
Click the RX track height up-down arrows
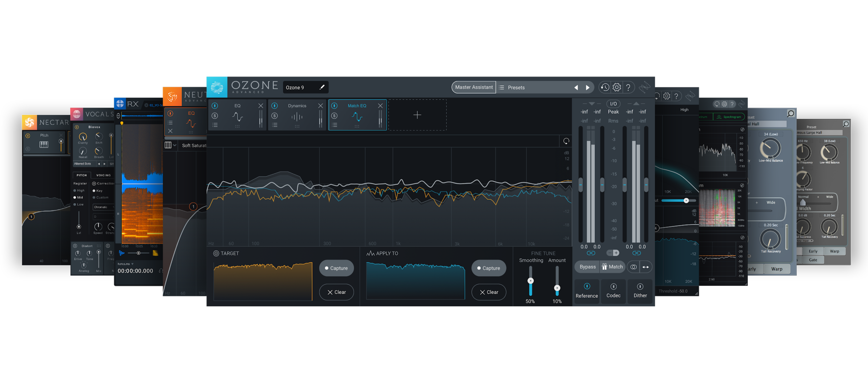click(x=118, y=116)
